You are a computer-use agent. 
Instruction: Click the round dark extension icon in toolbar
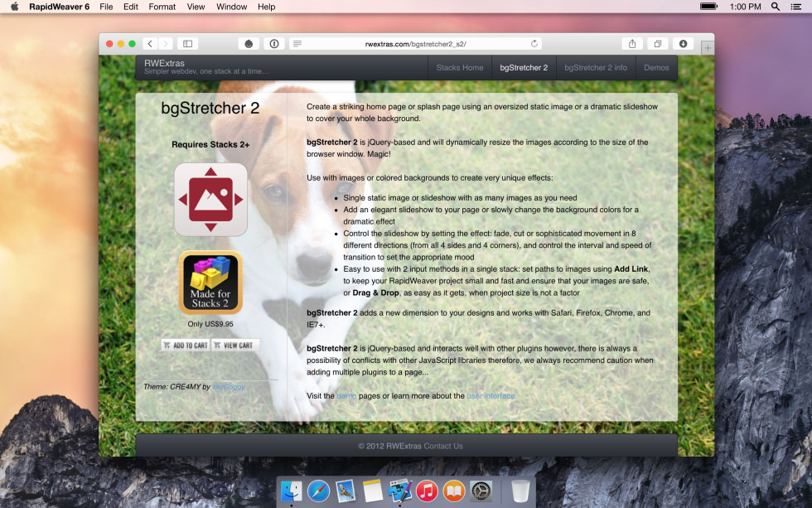[x=249, y=44]
